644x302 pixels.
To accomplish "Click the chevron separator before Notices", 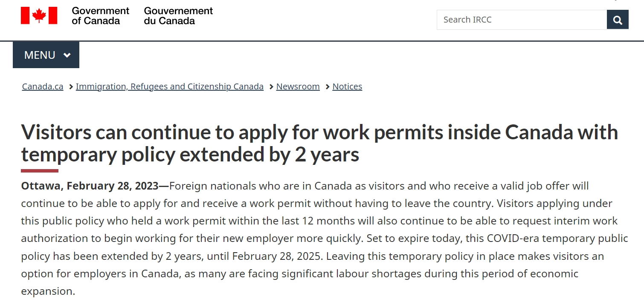I will pos(328,87).
